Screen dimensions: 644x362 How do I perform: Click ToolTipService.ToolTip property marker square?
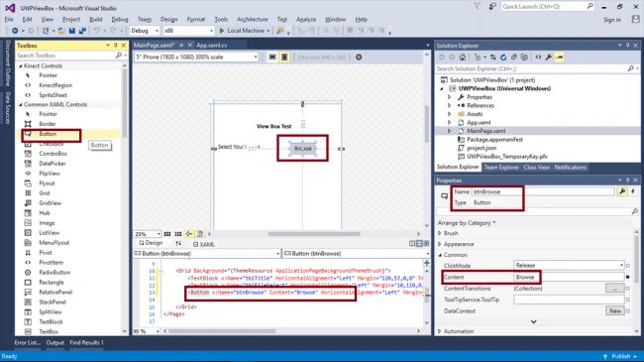[627, 300]
